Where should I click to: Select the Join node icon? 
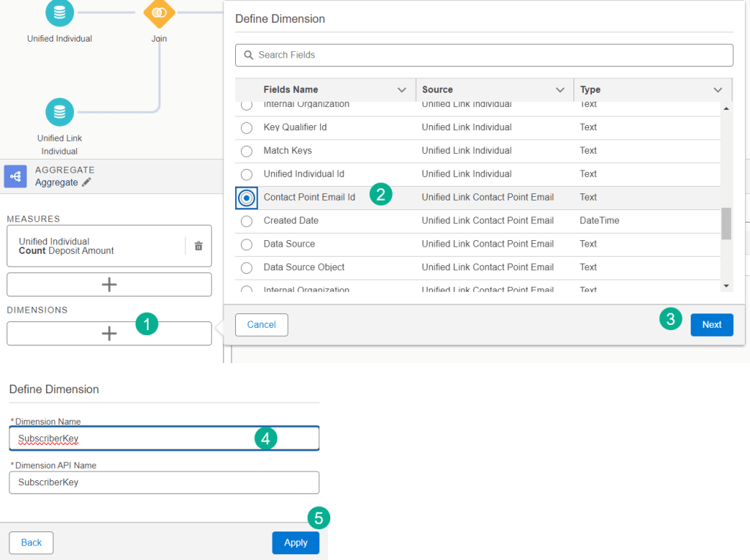[x=159, y=12]
